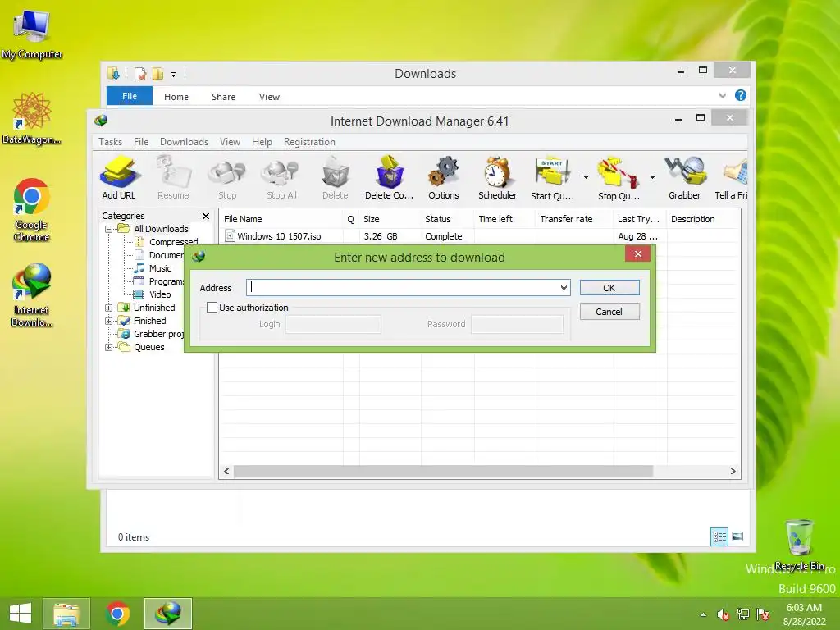Screen dimensions: 840x630
Task: Open the IDM View menu
Action: (x=230, y=142)
